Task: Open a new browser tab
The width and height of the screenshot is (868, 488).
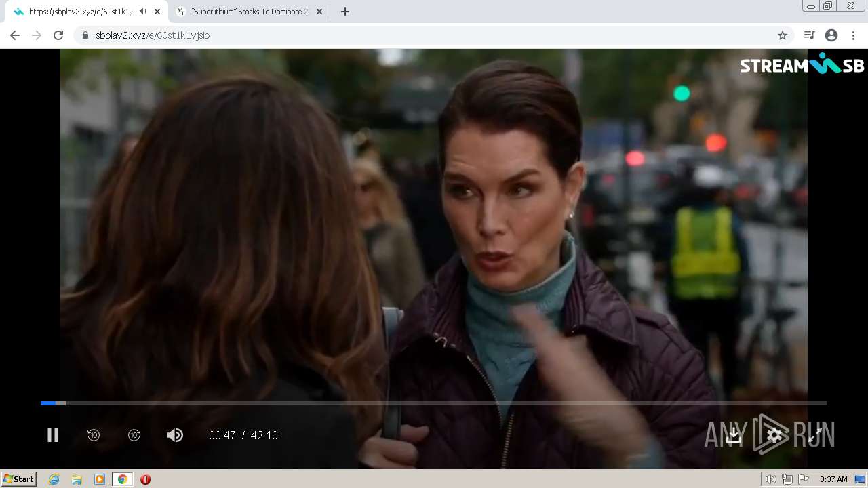Action: (345, 12)
